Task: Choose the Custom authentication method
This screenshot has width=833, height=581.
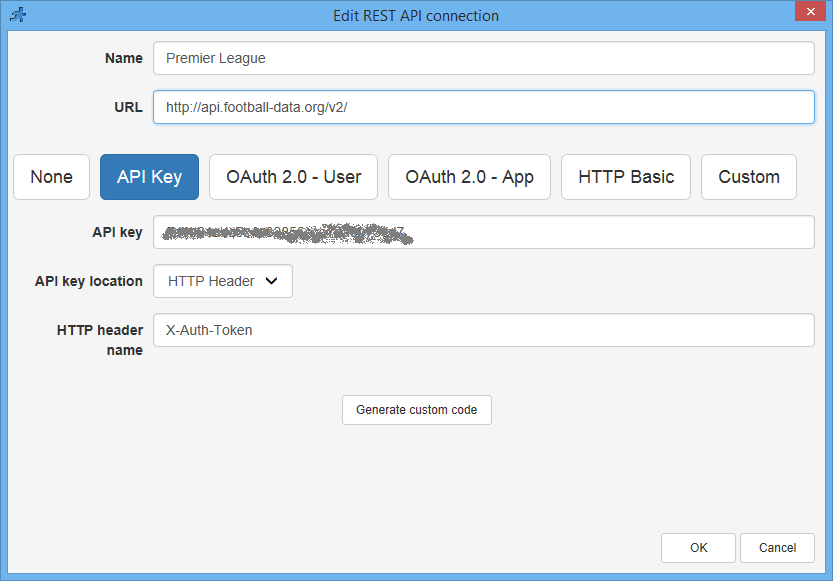Action: click(748, 176)
